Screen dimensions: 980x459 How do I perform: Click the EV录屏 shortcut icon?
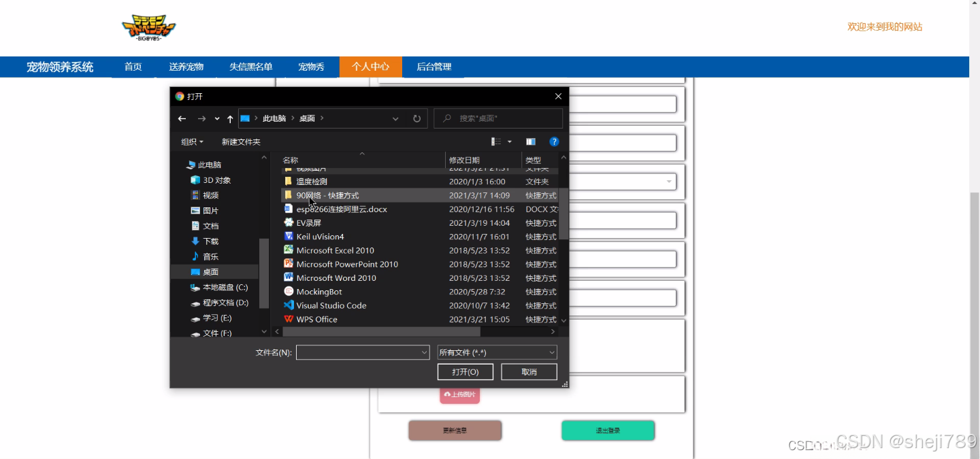pyautogui.click(x=289, y=222)
